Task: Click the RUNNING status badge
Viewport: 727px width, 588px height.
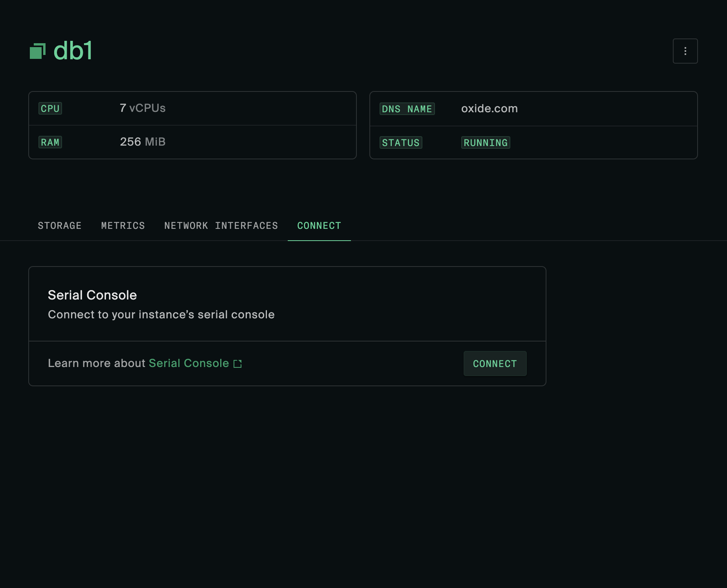Action: 486,142
